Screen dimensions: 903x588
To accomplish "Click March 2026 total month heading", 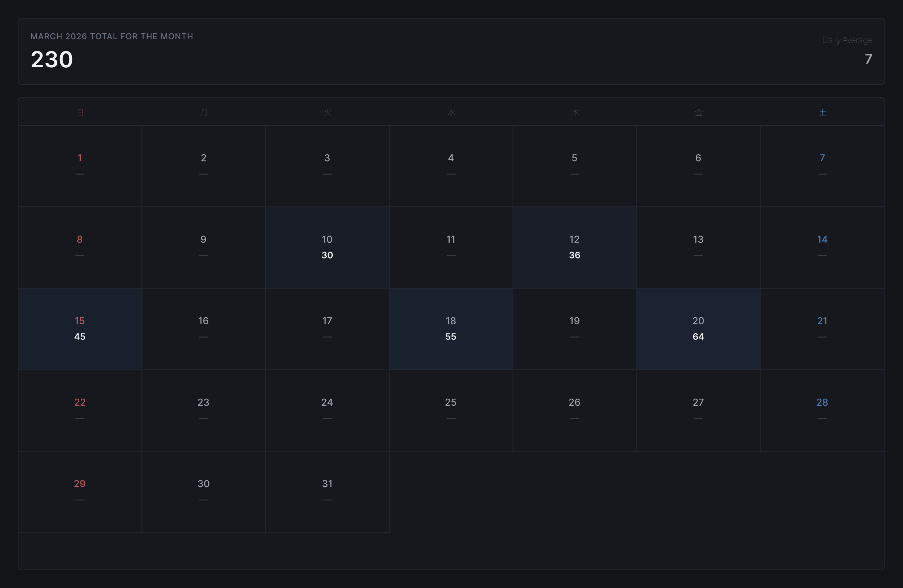I will coord(111,36).
